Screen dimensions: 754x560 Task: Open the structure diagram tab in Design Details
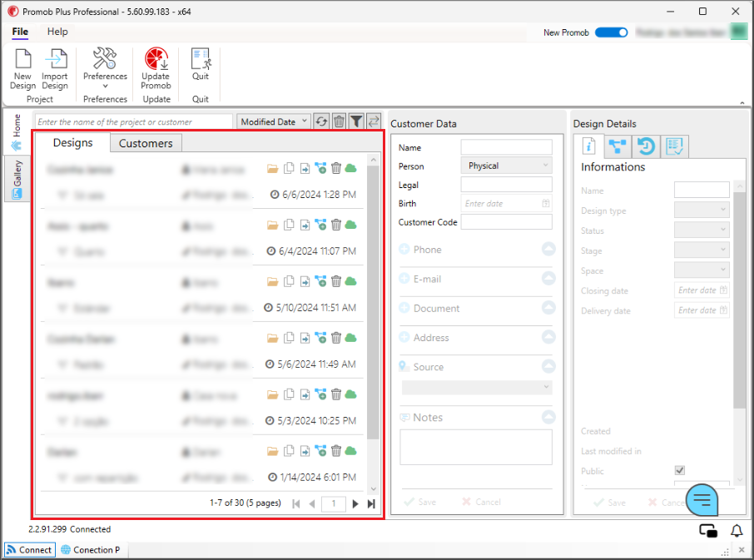[617, 146]
